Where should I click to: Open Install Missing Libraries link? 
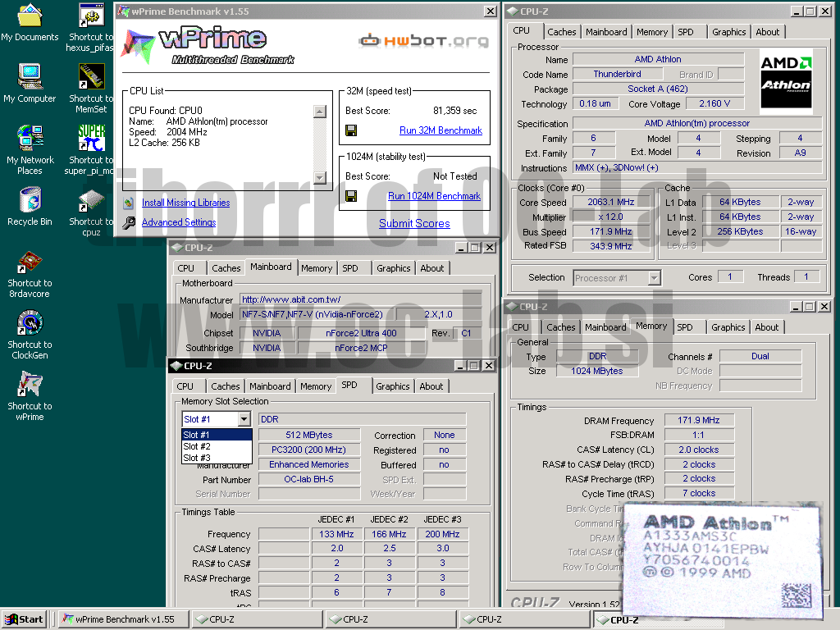[x=186, y=203]
